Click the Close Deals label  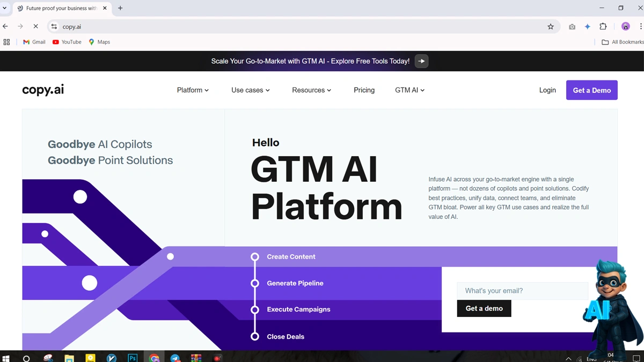[286, 337]
